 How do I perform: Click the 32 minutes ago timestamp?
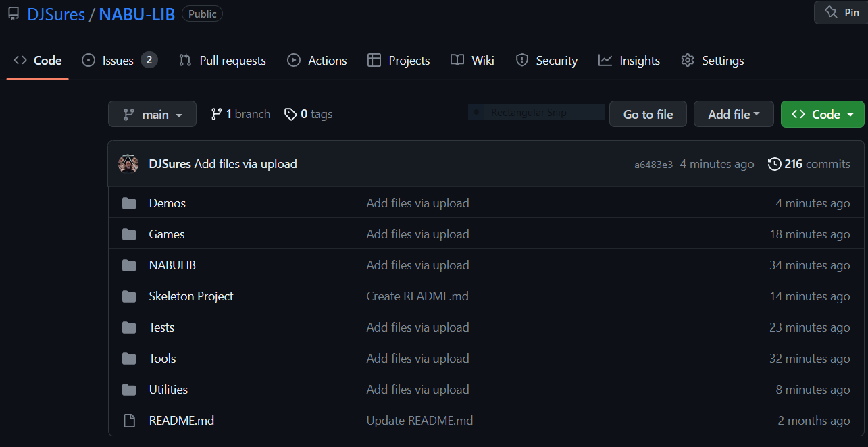point(810,359)
